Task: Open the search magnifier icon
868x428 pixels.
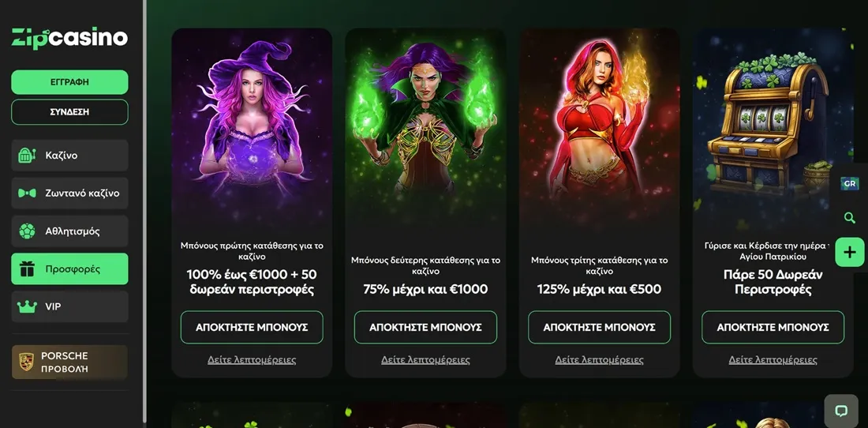Action: (x=849, y=218)
